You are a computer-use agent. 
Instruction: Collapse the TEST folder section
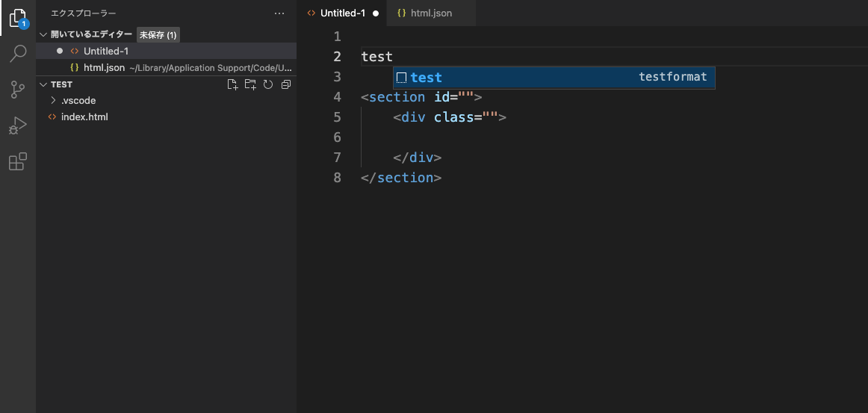tap(44, 84)
